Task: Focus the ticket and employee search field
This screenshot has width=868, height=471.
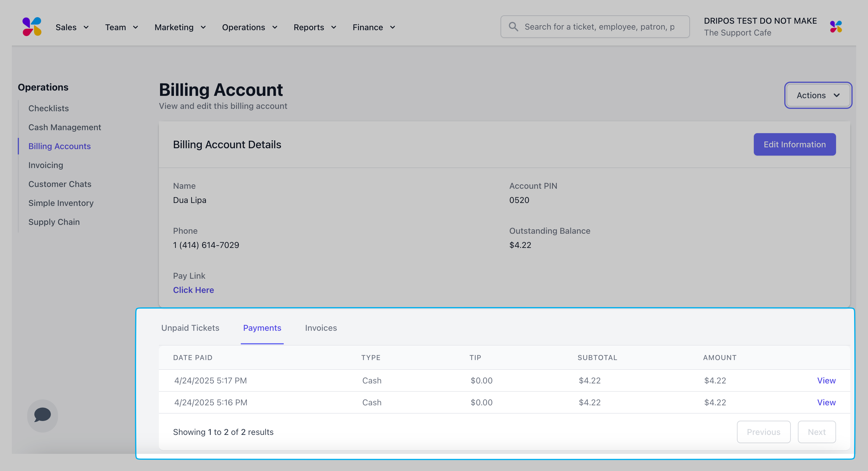Action: (600, 27)
